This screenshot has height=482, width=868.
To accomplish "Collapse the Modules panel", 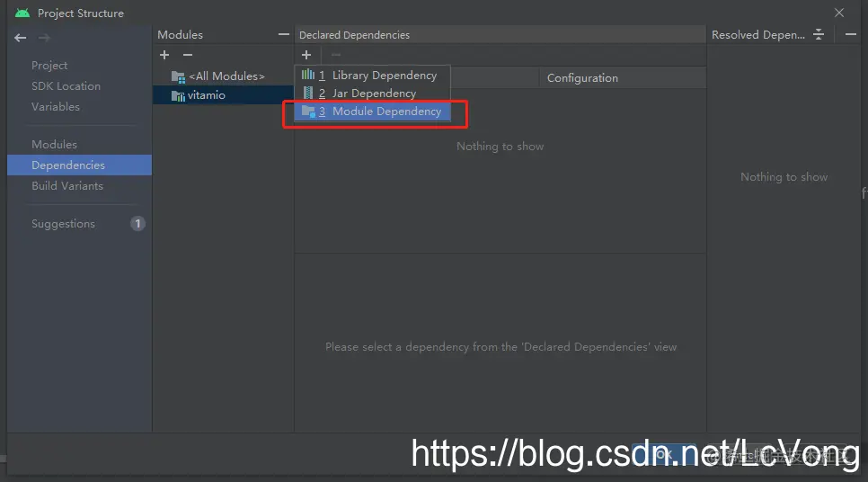I will [x=283, y=34].
